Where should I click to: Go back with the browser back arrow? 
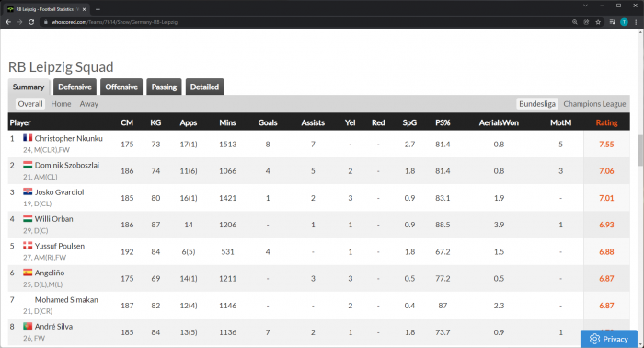[8, 22]
